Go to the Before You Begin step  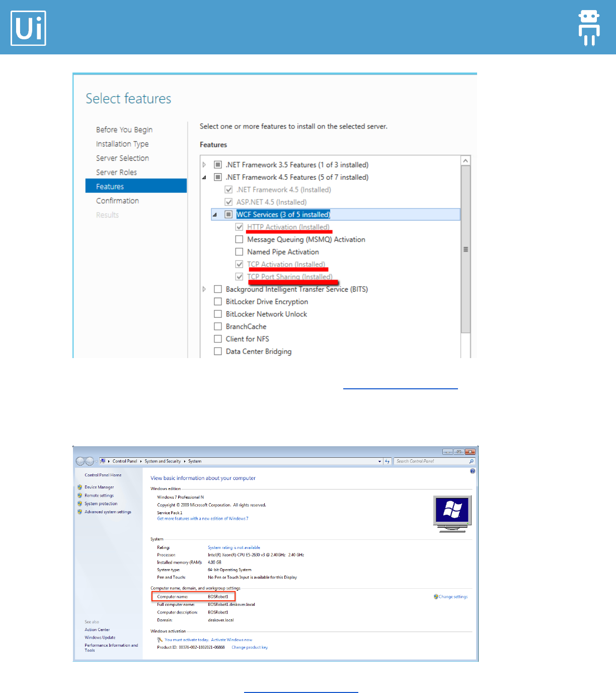(124, 129)
